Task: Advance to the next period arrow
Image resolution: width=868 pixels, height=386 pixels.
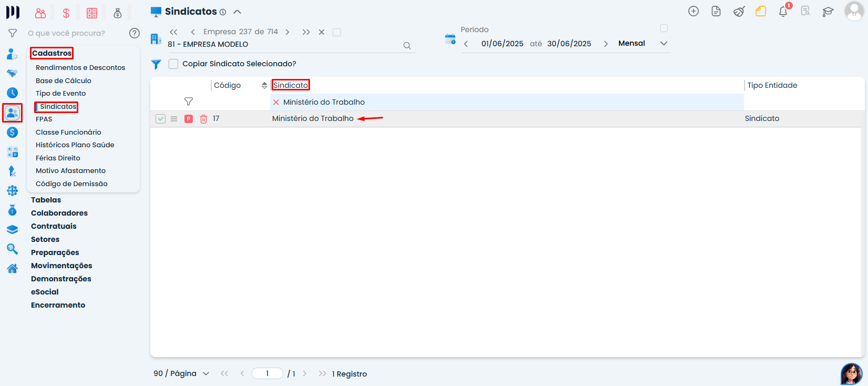Action: pyautogui.click(x=606, y=44)
